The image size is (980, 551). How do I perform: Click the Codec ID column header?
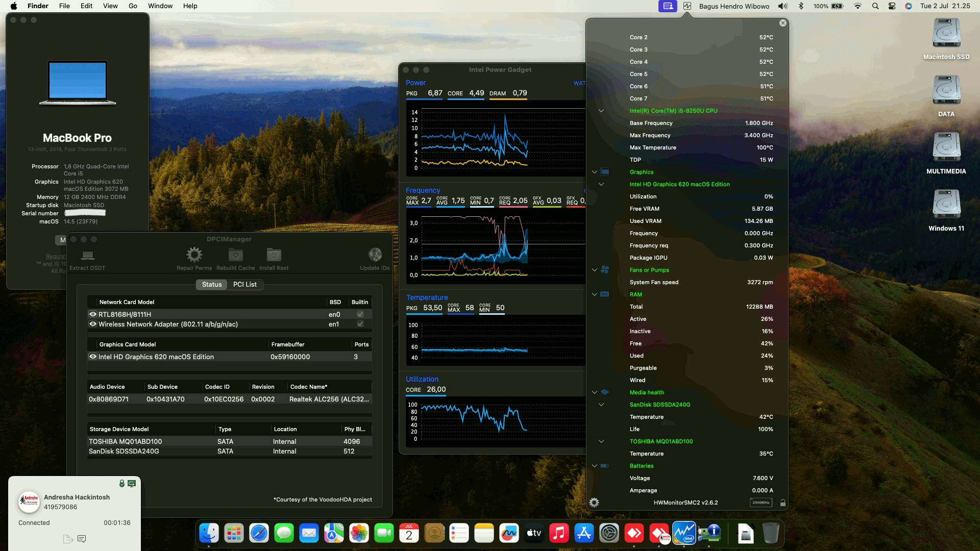(x=225, y=387)
